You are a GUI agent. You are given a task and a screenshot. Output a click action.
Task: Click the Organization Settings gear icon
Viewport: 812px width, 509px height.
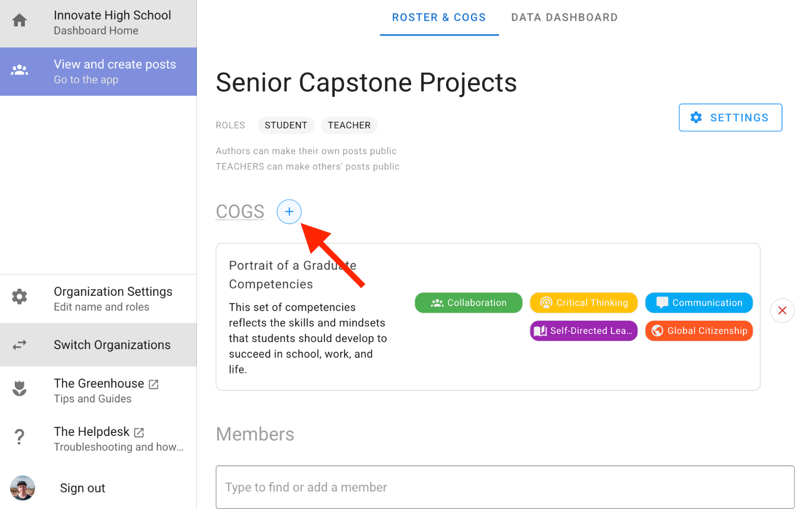(x=19, y=297)
